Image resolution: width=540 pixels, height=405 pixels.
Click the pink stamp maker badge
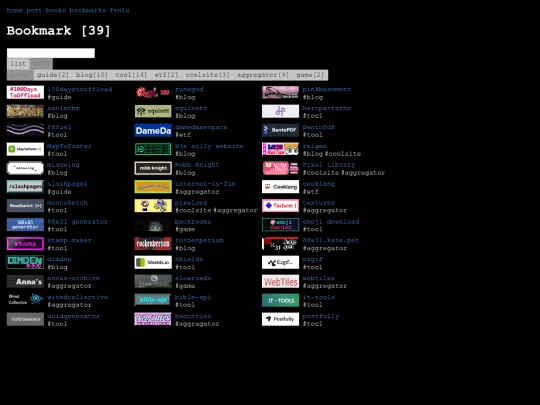click(25, 243)
